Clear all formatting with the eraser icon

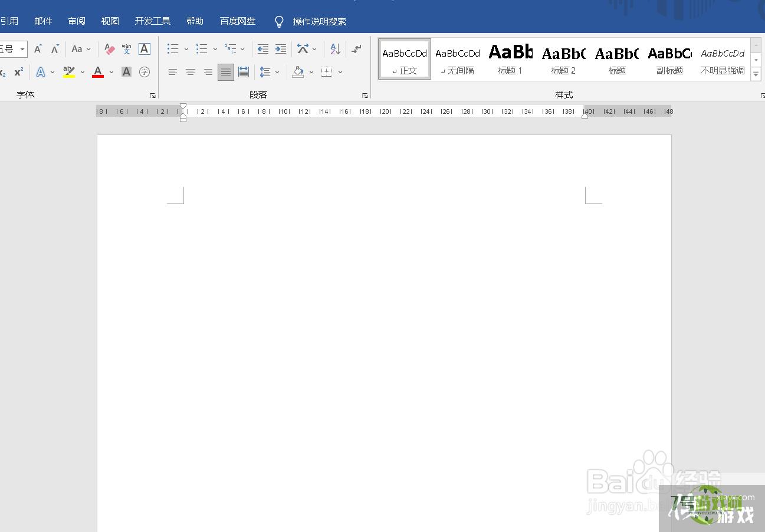(110, 49)
